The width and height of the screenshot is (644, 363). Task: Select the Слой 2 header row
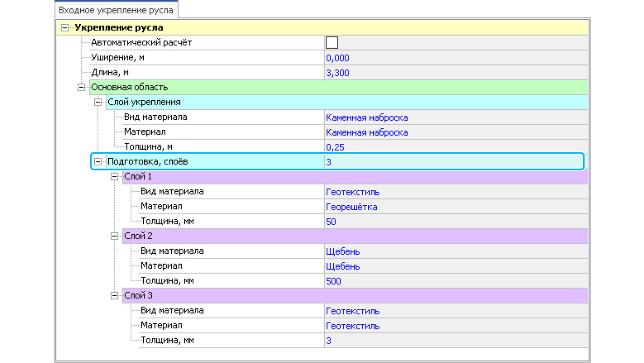[355, 236]
